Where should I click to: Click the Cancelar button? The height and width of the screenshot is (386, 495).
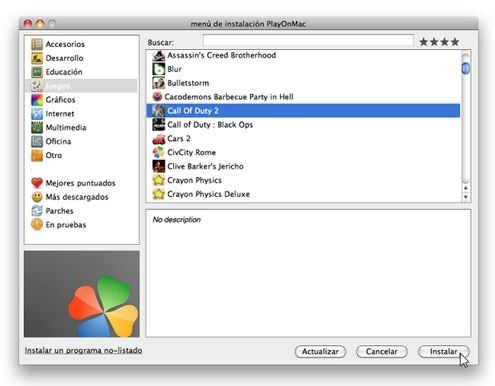coord(382,351)
